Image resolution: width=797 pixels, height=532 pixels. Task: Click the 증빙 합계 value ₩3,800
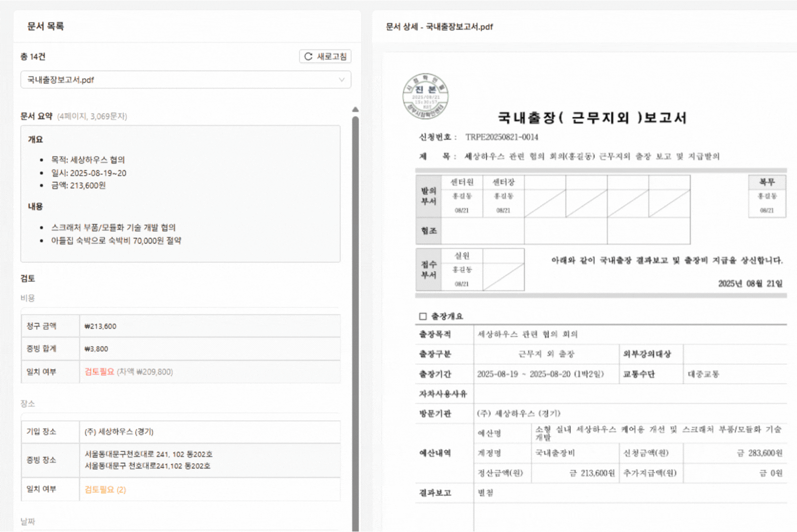[96, 349]
